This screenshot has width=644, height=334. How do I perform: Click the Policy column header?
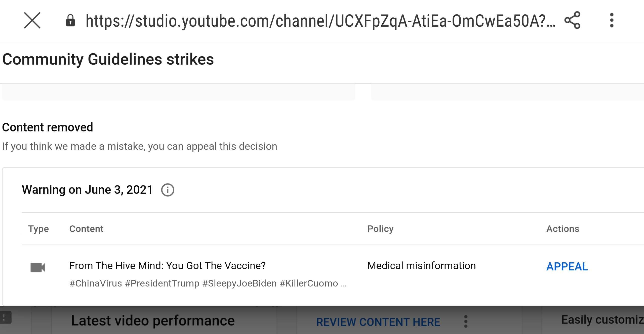click(x=380, y=229)
